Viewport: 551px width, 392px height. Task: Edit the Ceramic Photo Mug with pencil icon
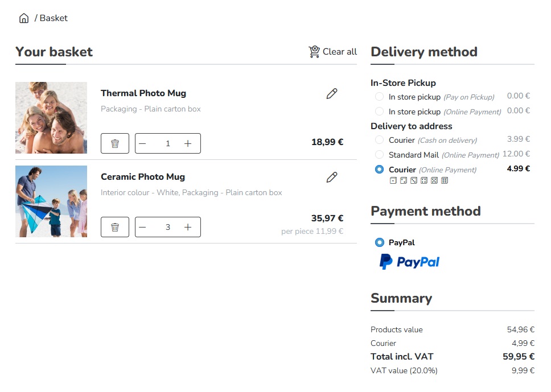[332, 178]
